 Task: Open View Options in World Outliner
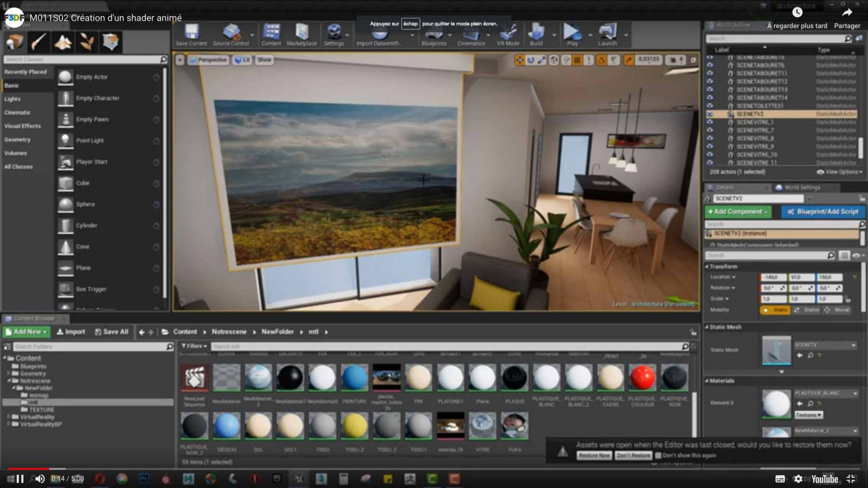pyautogui.click(x=840, y=172)
